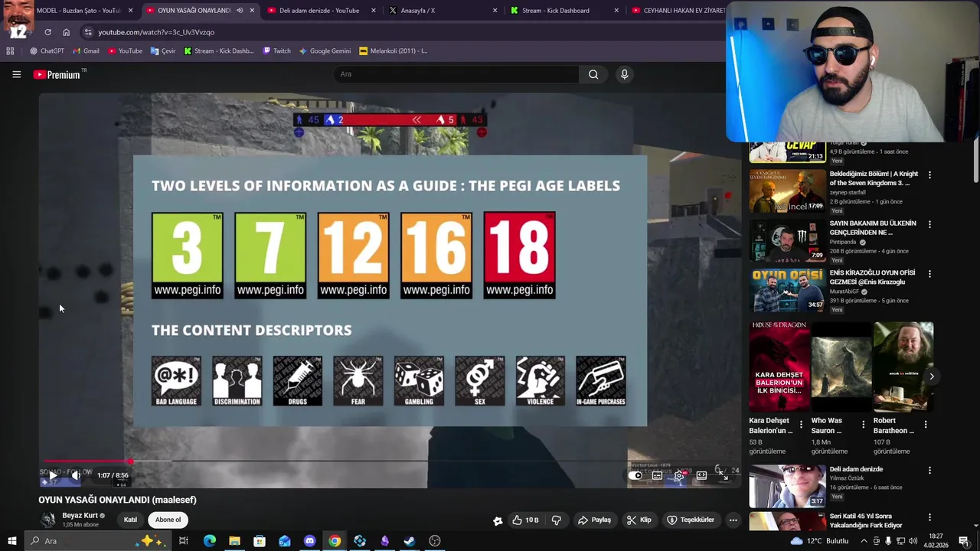This screenshot has height=551, width=980.
Task: Focus the YouTube Ara search field
Action: tap(456, 74)
